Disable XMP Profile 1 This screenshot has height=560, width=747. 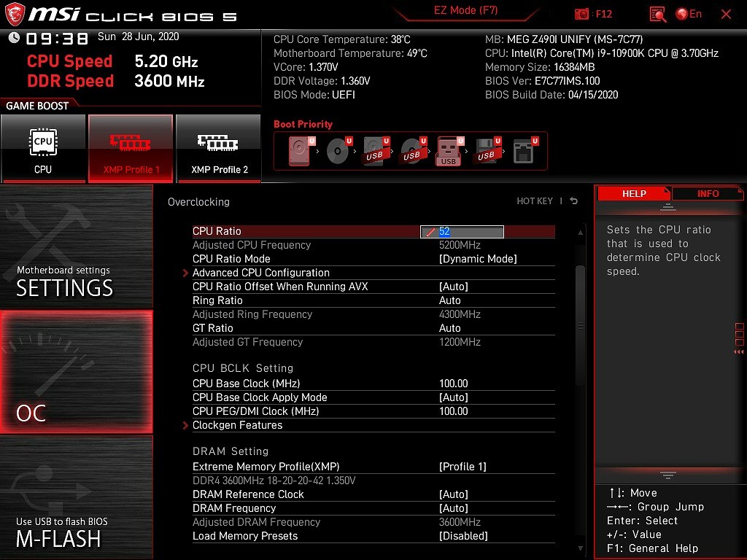[x=131, y=148]
